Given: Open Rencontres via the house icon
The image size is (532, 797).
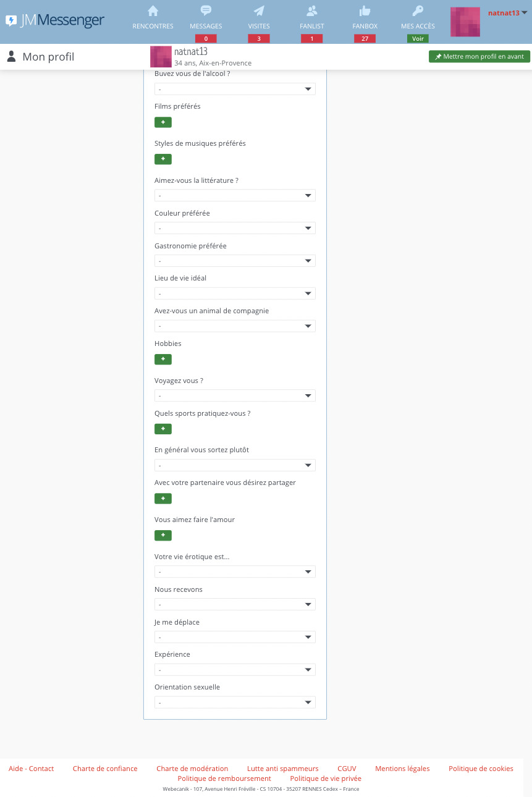Looking at the screenshot, I should (x=153, y=11).
